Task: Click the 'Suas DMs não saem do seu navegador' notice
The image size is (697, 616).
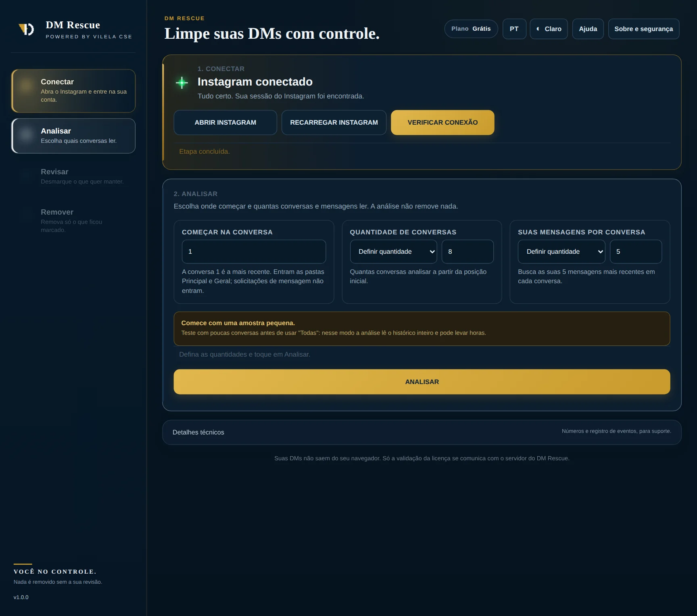Action: (422, 459)
